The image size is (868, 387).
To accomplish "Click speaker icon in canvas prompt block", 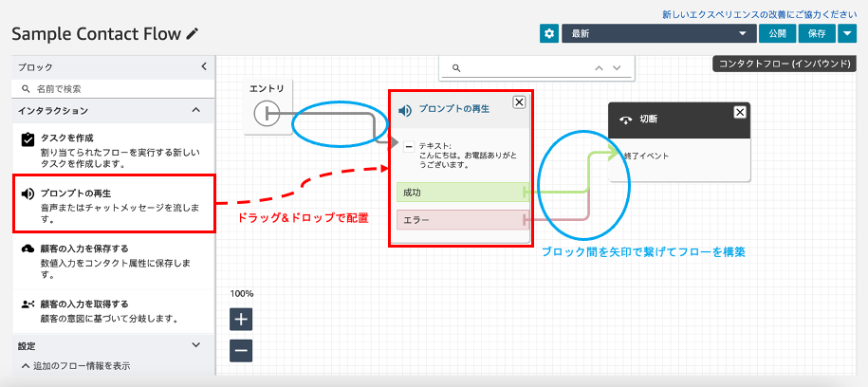I will (405, 111).
